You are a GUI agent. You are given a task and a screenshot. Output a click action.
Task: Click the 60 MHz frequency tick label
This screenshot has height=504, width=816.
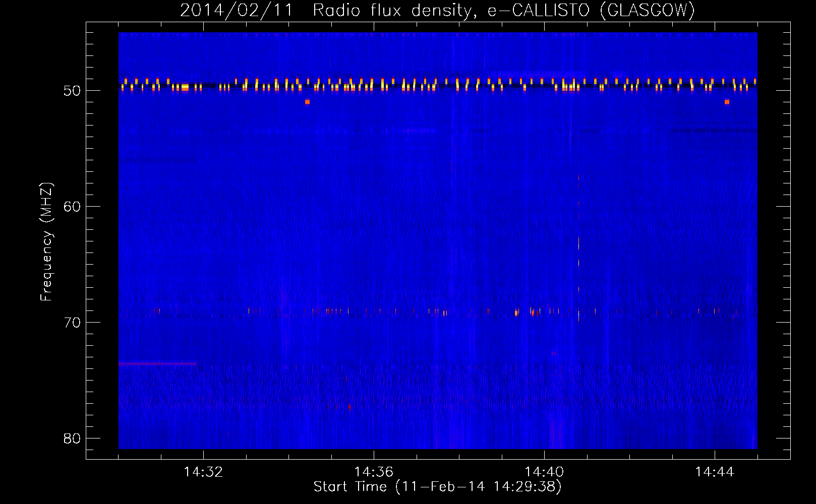click(72, 207)
